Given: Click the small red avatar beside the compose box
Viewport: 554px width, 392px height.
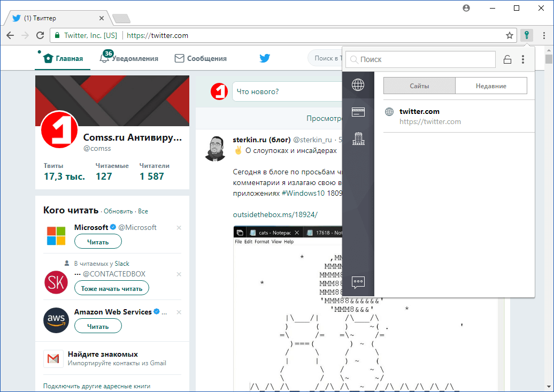Looking at the screenshot, I should coord(219,91).
